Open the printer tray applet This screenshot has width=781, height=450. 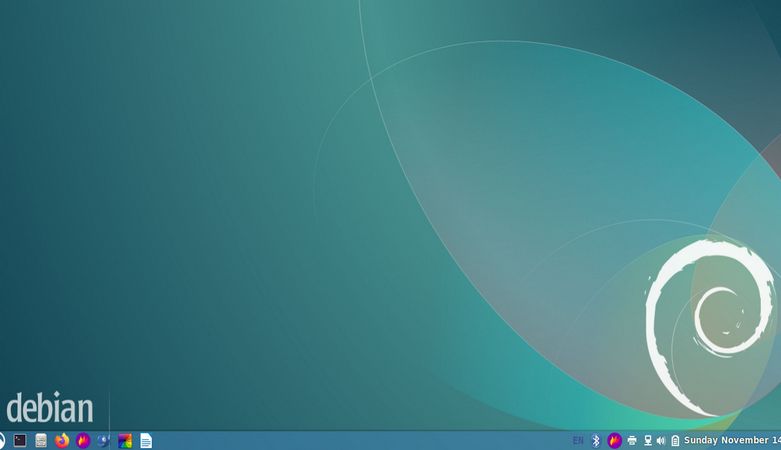pos(632,440)
